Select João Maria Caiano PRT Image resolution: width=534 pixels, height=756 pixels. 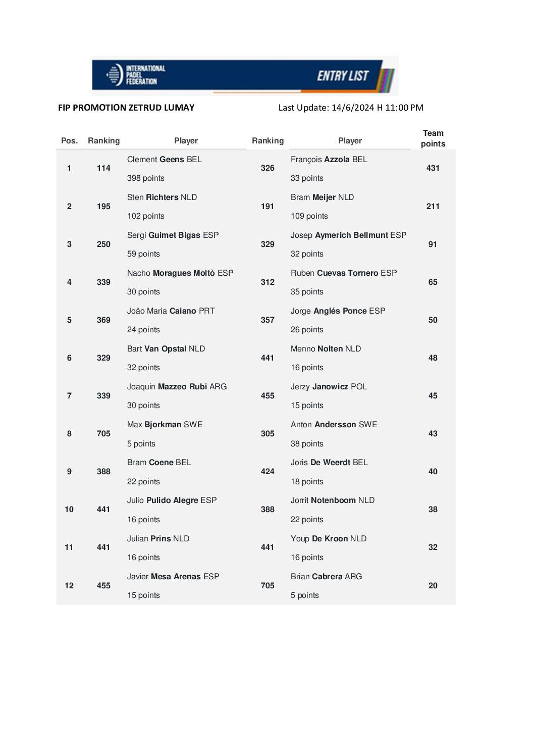pyautogui.click(x=171, y=311)
